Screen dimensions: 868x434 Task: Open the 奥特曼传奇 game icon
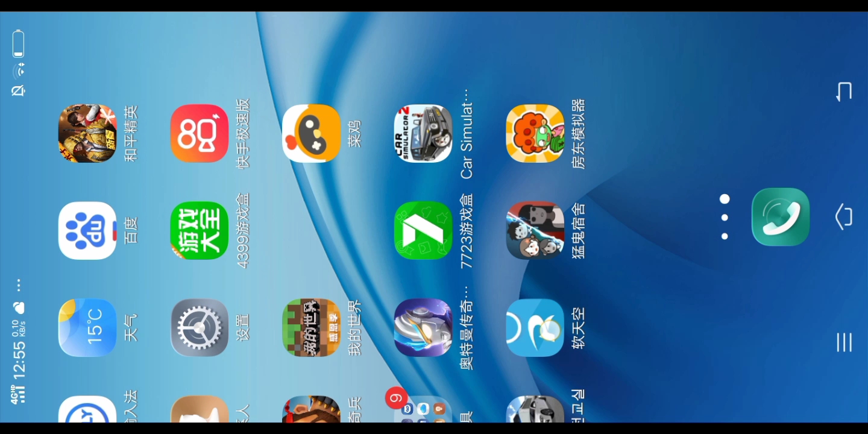pyautogui.click(x=423, y=327)
